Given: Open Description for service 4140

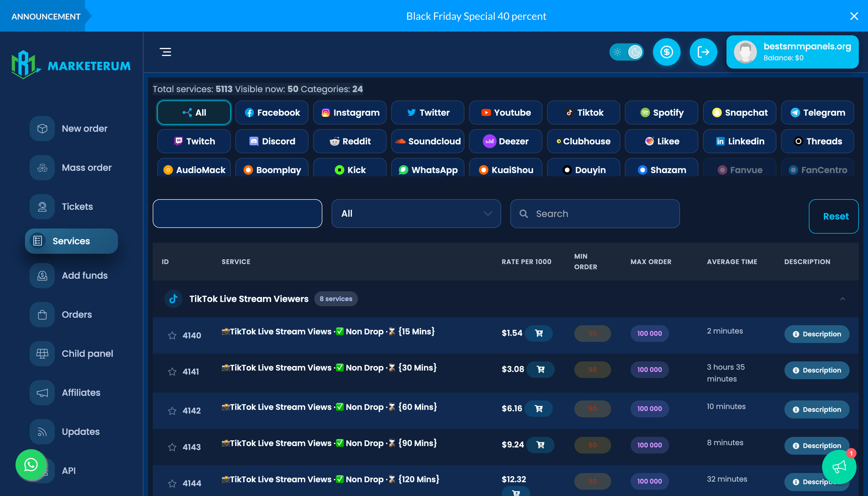Looking at the screenshot, I should point(817,334).
